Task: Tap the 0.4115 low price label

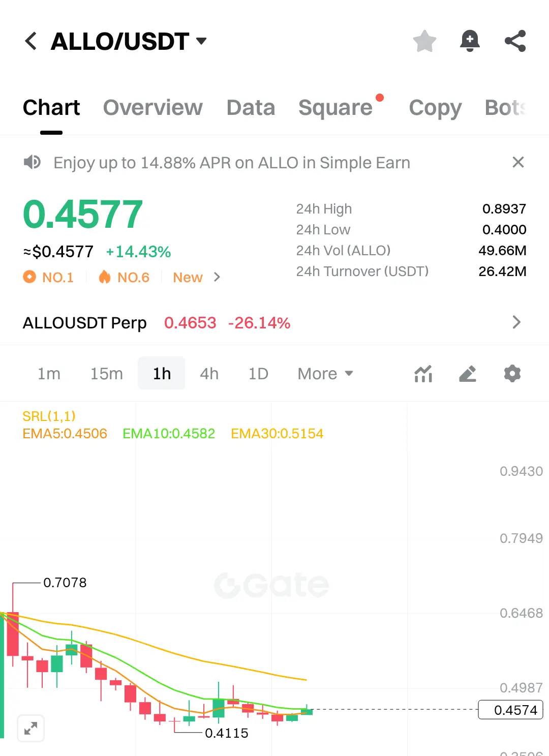Action: coord(227,733)
